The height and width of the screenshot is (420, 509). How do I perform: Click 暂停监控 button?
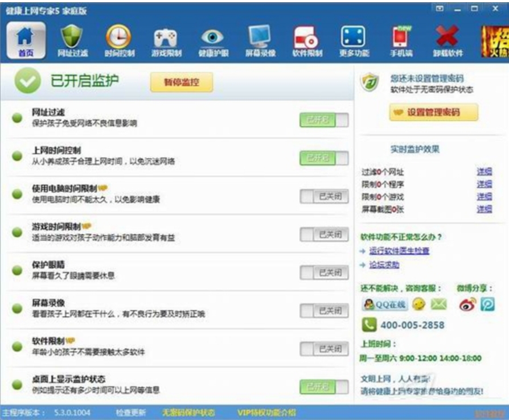pos(182,82)
